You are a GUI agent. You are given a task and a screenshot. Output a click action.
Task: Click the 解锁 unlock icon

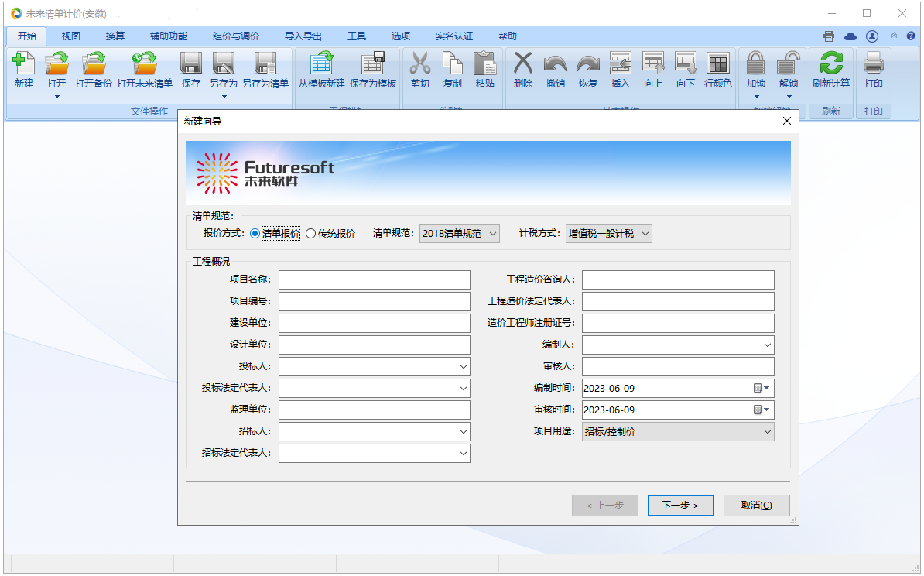[x=789, y=63]
